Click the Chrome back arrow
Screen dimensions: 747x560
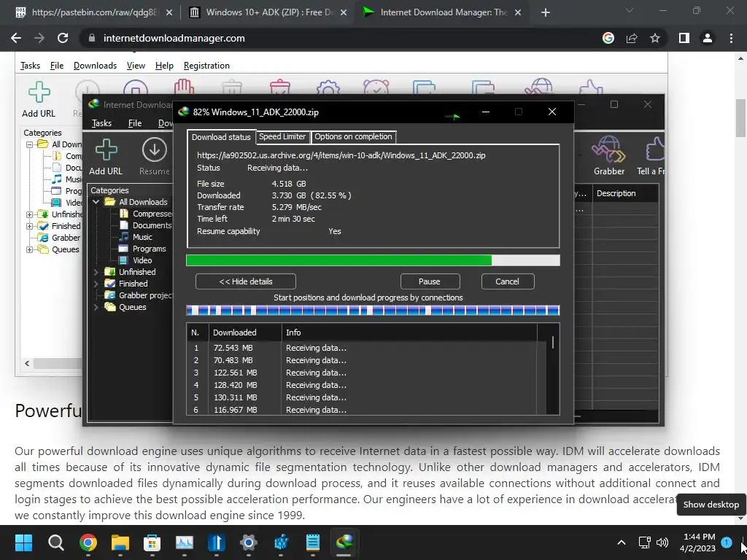(16, 38)
